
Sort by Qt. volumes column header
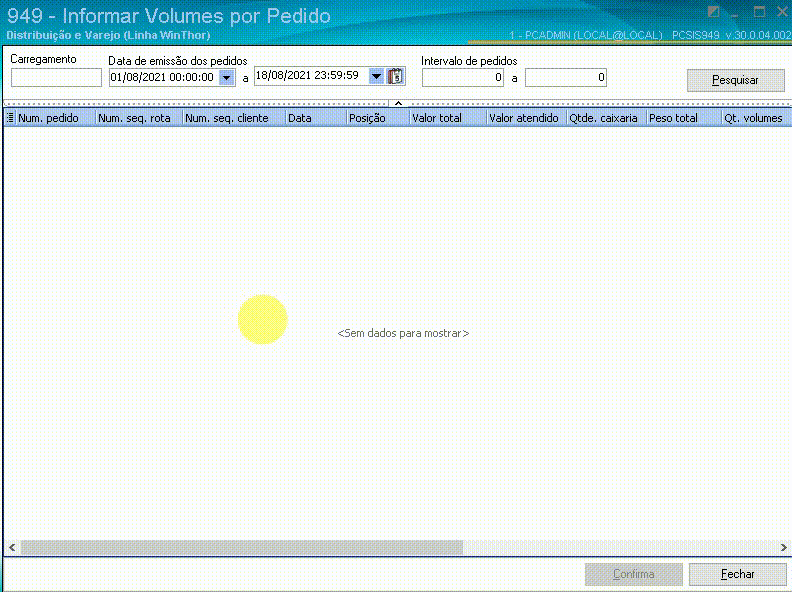[756, 118]
